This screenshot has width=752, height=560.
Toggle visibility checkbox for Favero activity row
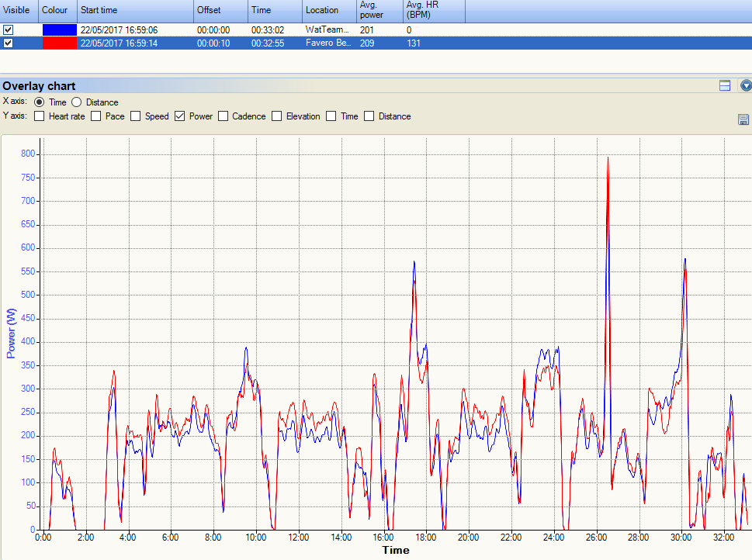pos(9,43)
